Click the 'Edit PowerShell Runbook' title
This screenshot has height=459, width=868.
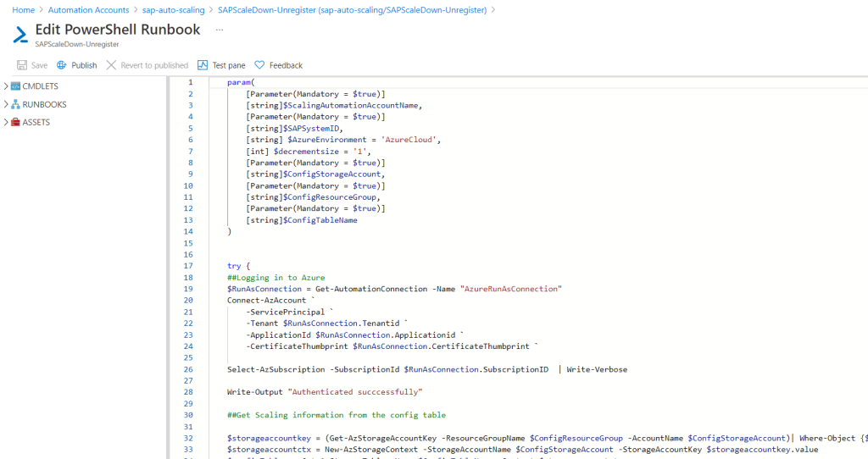point(118,30)
